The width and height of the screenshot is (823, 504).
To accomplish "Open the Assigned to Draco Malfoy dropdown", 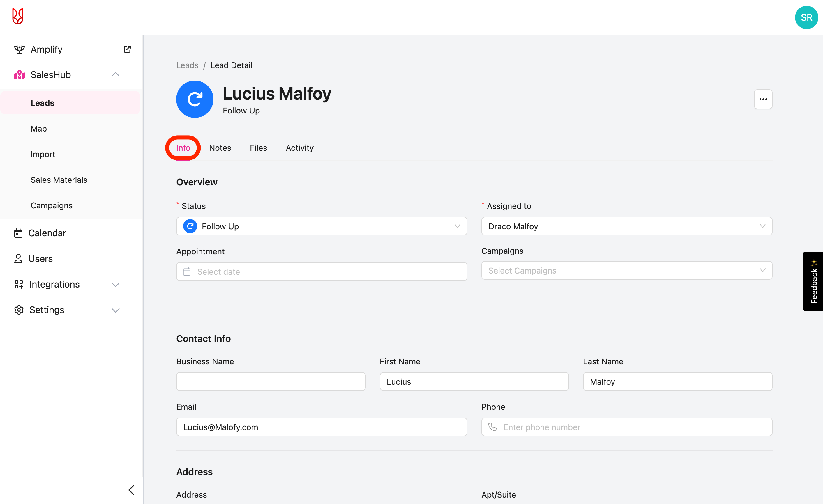I will pos(626,226).
